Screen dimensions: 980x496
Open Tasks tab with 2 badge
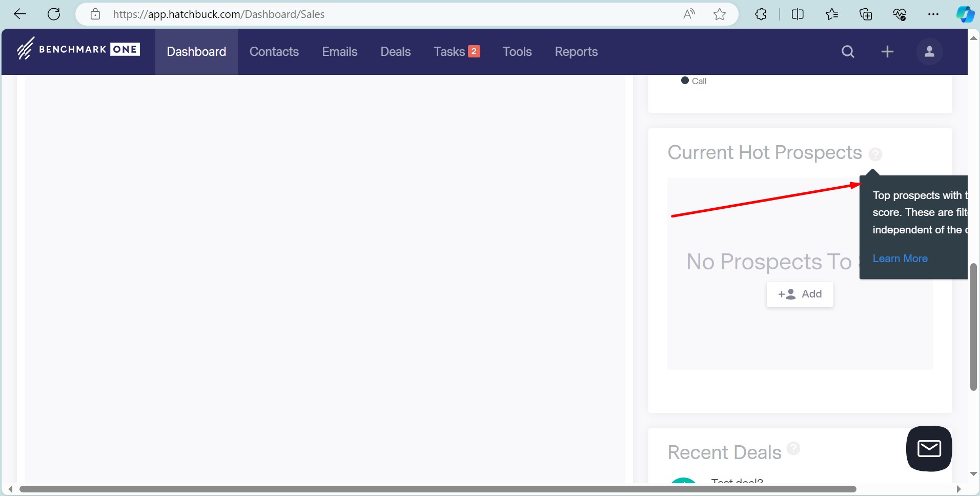tap(457, 52)
